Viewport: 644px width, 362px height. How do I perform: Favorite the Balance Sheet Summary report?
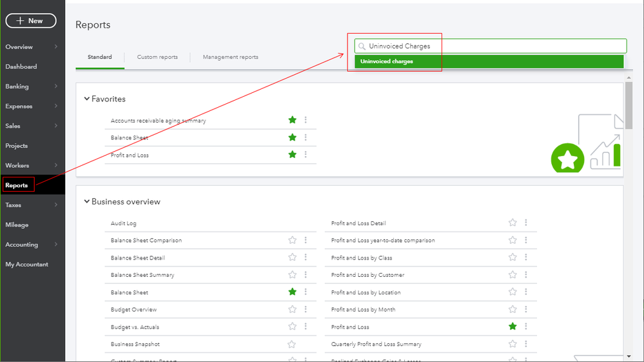[293, 274]
